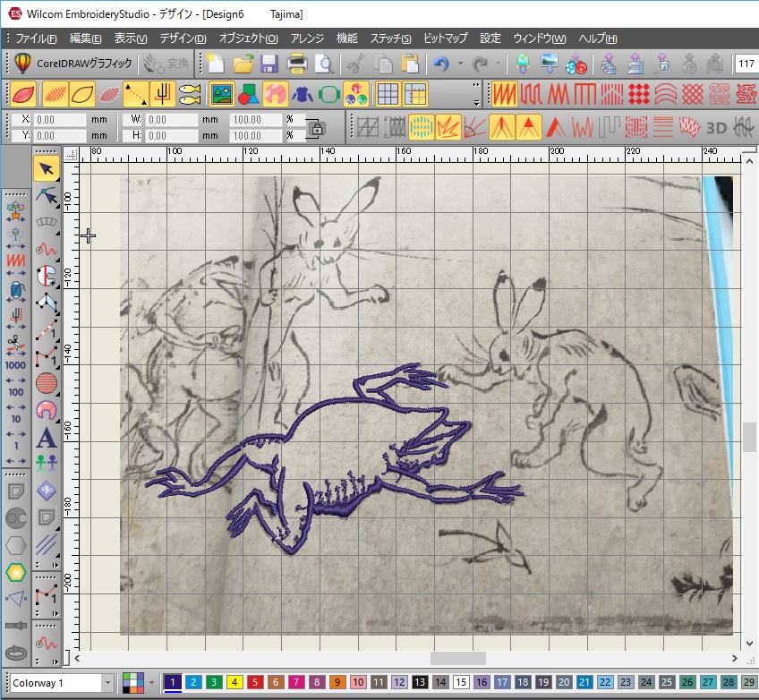Toggle the show stitches icon
The image size is (759, 700).
[55, 94]
